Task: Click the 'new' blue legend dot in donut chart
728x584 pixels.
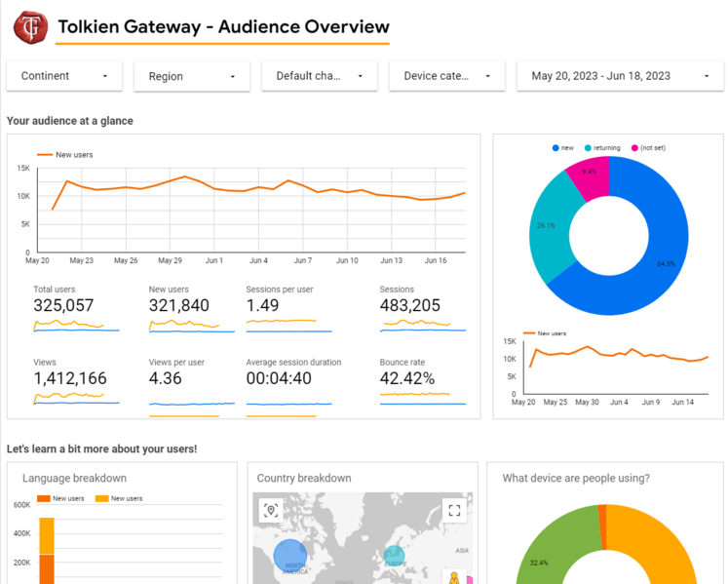Action: pyautogui.click(x=556, y=148)
